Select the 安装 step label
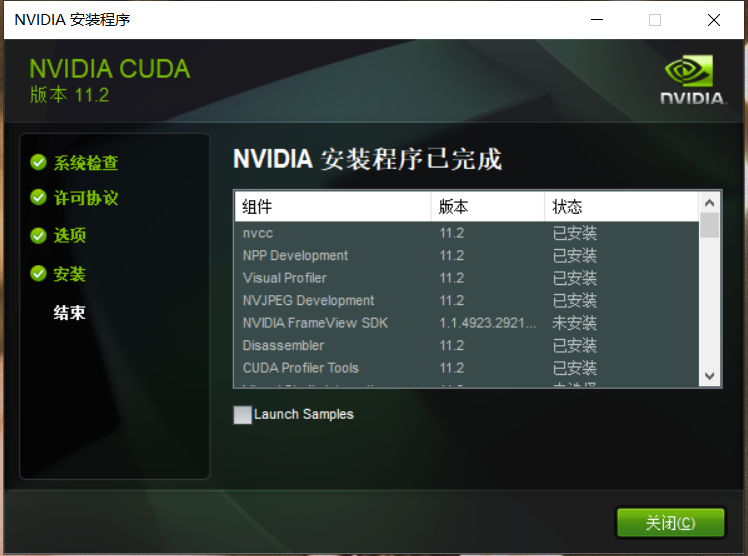Image resolution: width=748 pixels, height=556 pixels. tap(70, 274)
